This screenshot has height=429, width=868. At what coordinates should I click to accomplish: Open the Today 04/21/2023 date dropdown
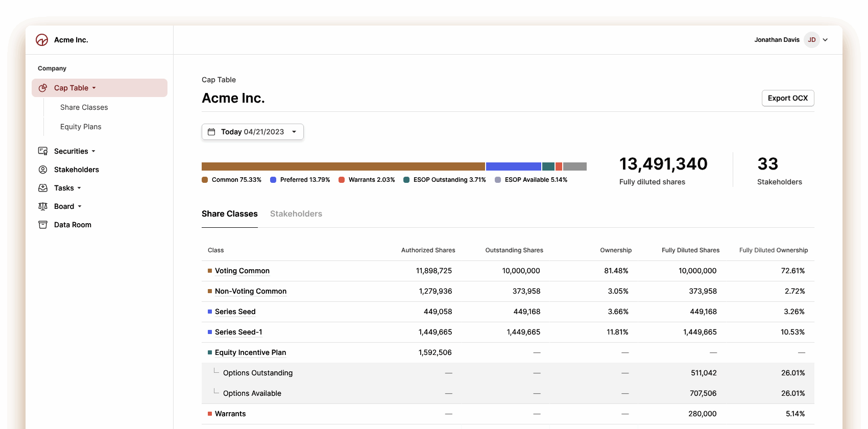pos(253,132)
